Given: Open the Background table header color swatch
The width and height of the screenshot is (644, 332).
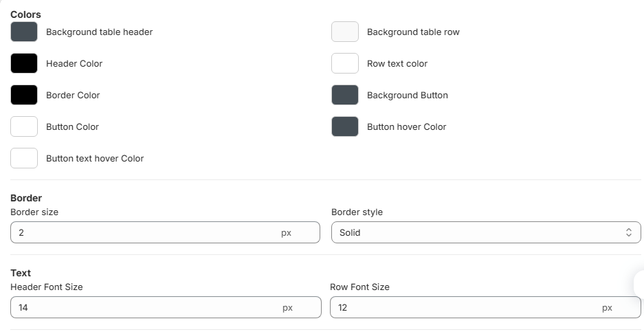Looking at the screenshot, I should pos(24,32).
